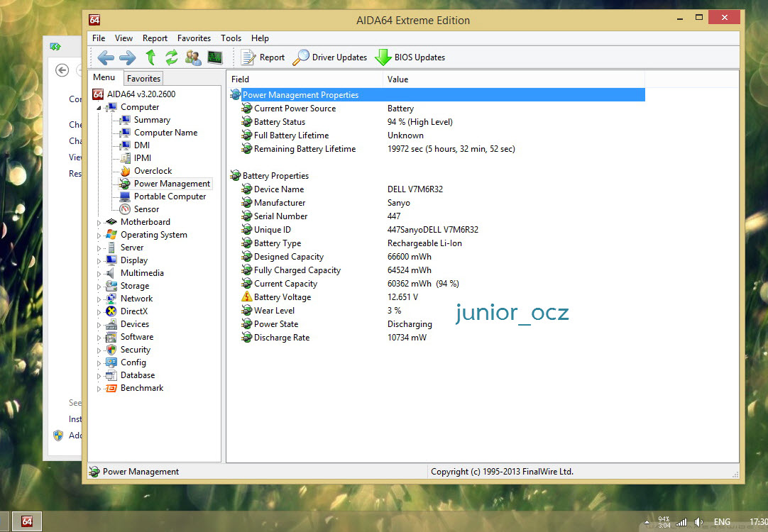Expand the DirectX tree node
The height and width of the screenshot is (532, 768).
(x=99, y=312)
